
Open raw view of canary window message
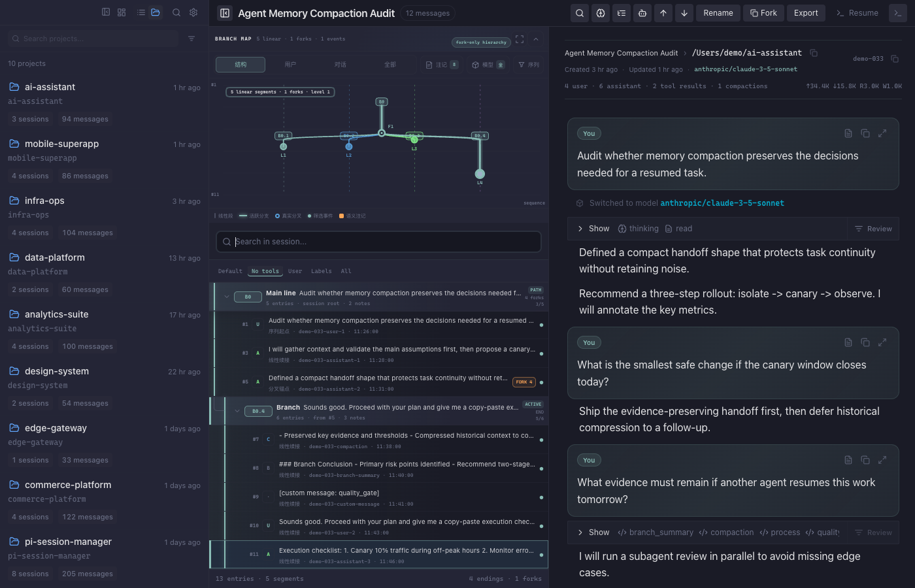click(x=848, y=342)
